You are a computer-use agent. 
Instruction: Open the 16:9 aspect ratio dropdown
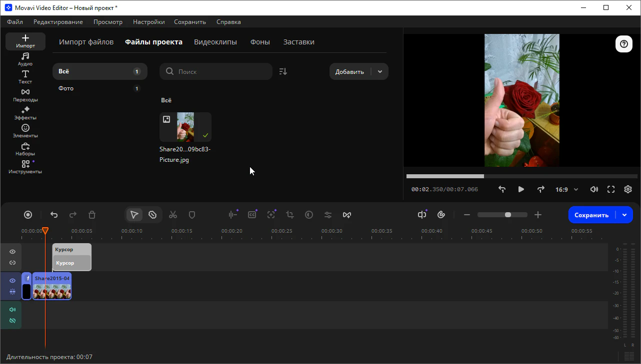click(x=566, y=190)
